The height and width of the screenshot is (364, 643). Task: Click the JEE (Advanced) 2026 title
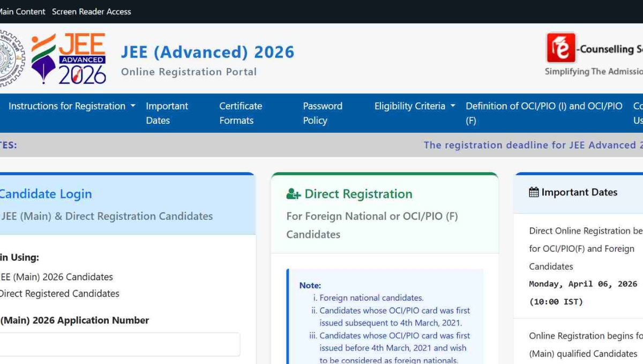[207, 52]
